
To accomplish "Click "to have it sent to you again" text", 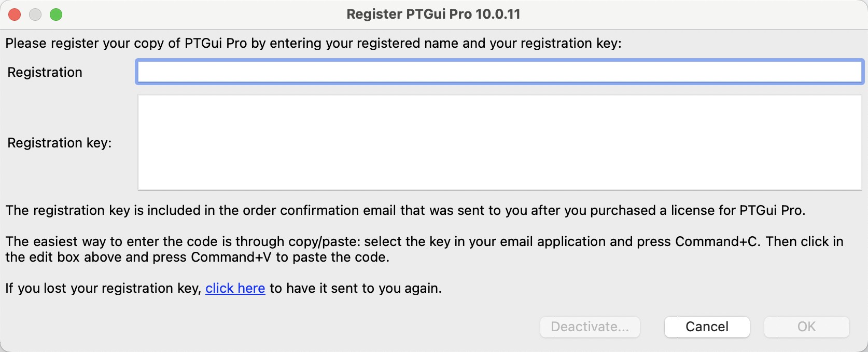I will [356, 288].
